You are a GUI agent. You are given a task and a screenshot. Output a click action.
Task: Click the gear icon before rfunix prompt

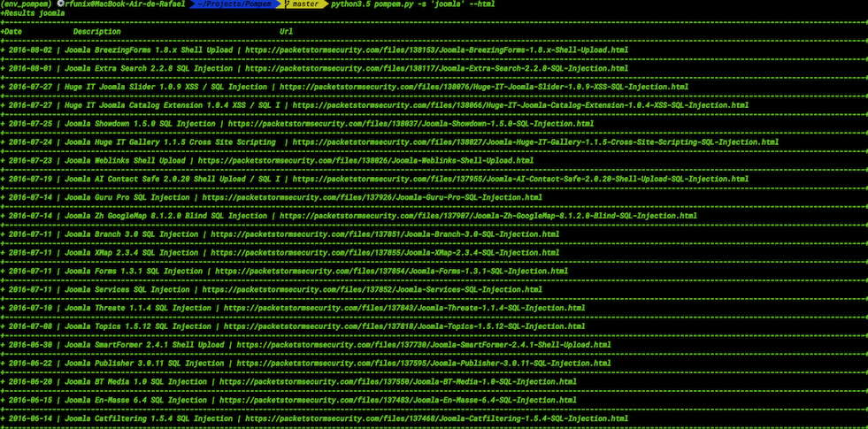click(60, 4)
